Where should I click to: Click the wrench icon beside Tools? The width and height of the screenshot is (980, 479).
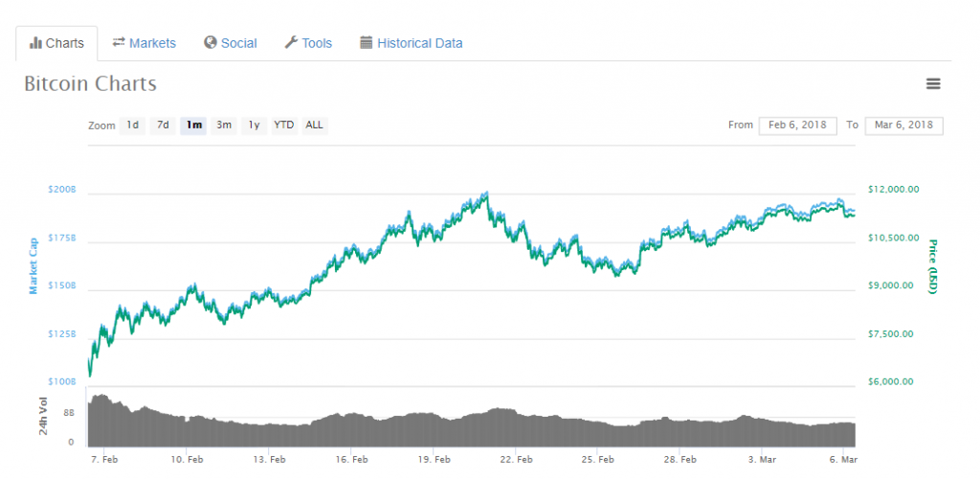[291, 42]
